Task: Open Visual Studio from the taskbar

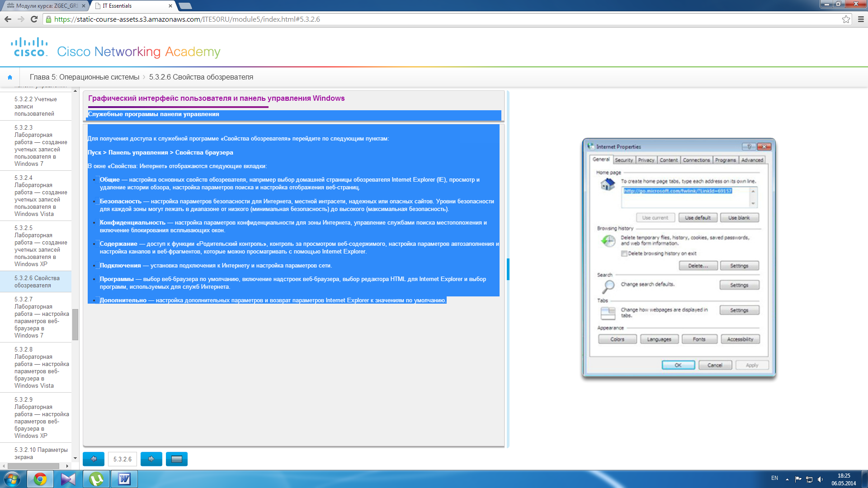Action: tap(68, 479)
